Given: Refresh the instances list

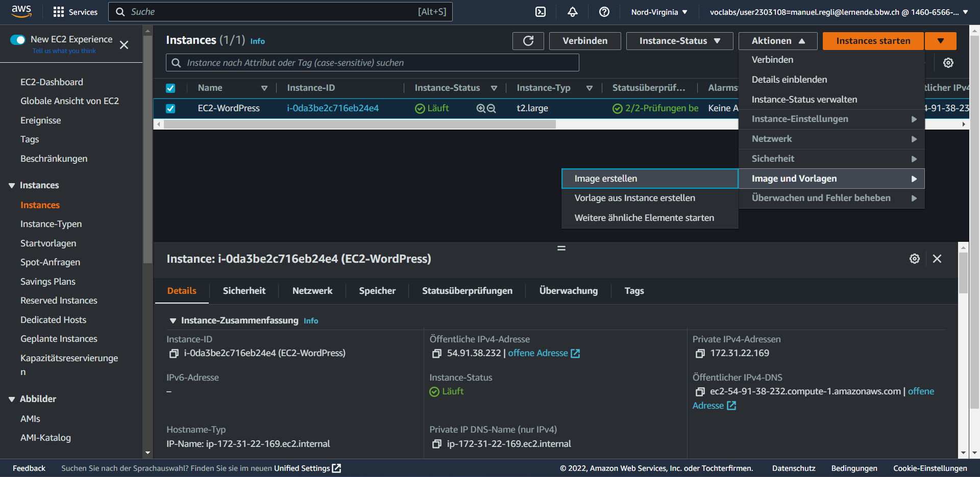Looking at the screenshot, I should [528, 41].
